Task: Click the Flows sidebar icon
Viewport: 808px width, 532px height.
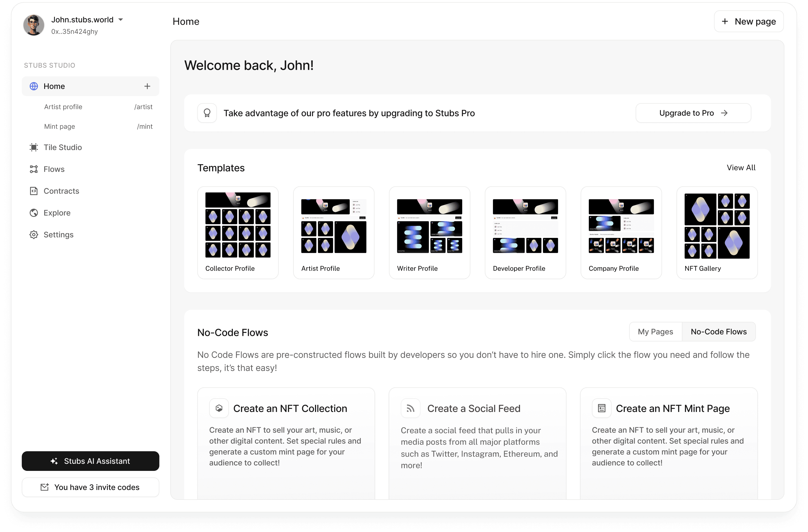Action: click(34, 169)
